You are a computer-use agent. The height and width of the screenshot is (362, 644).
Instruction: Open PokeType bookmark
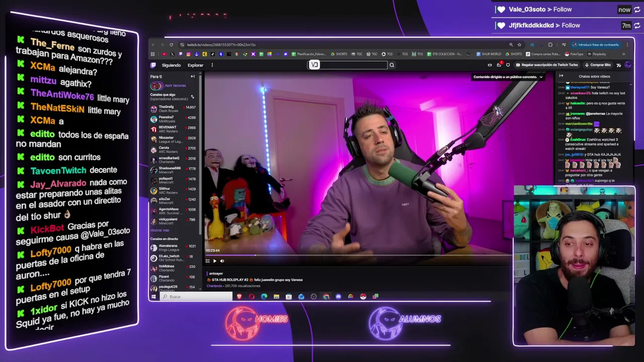(x=574, y=54)
